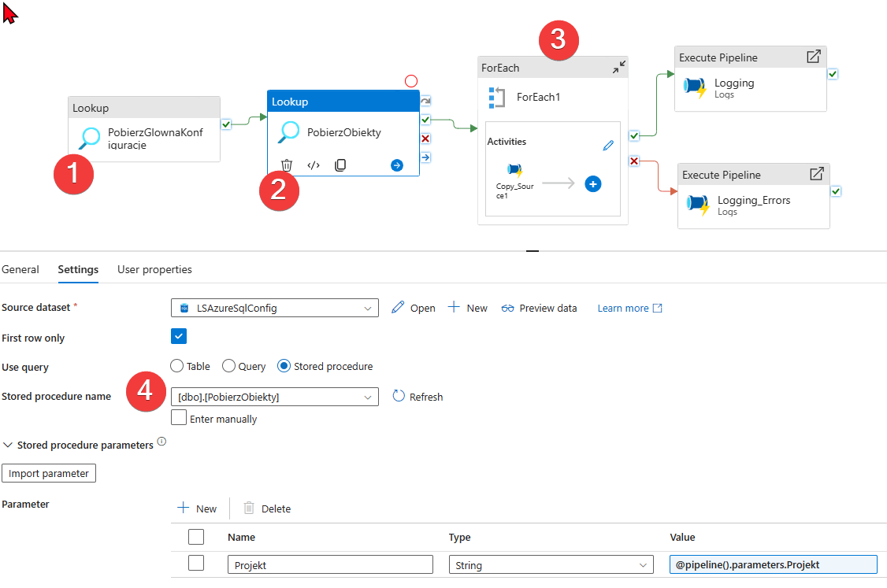Delete the PobierzObiekty Lookup activity via trash icon
The width and height of the screenshot is (887, 588).
coord(287,165)
